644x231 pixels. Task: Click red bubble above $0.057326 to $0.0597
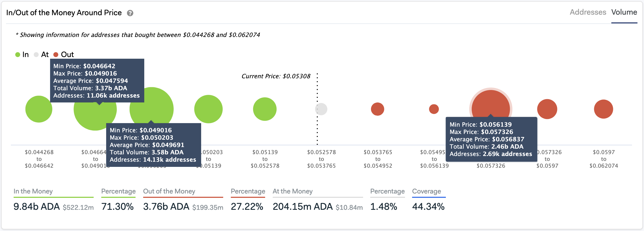click(547, 109)
